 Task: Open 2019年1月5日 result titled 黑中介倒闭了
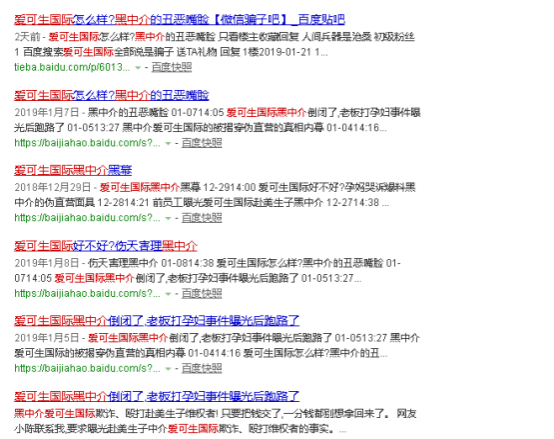157,321
